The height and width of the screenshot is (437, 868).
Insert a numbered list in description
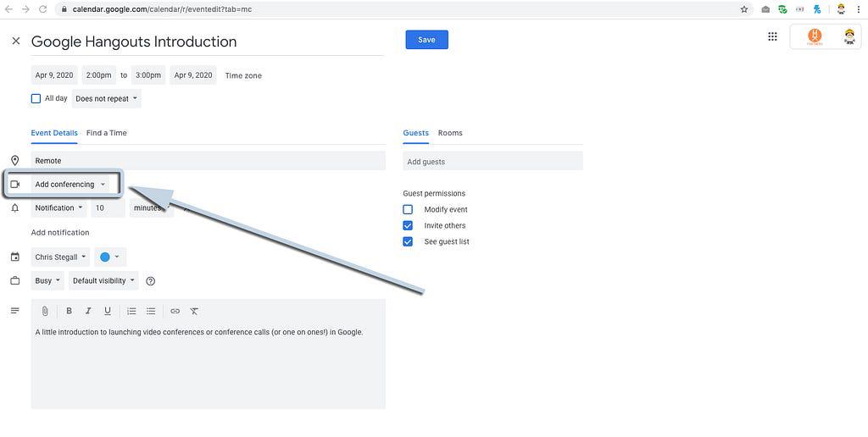click(131, 311)
